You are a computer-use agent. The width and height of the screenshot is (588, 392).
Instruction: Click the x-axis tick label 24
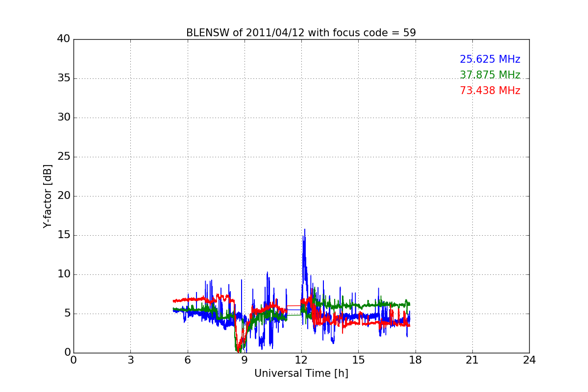pos(529,360)
